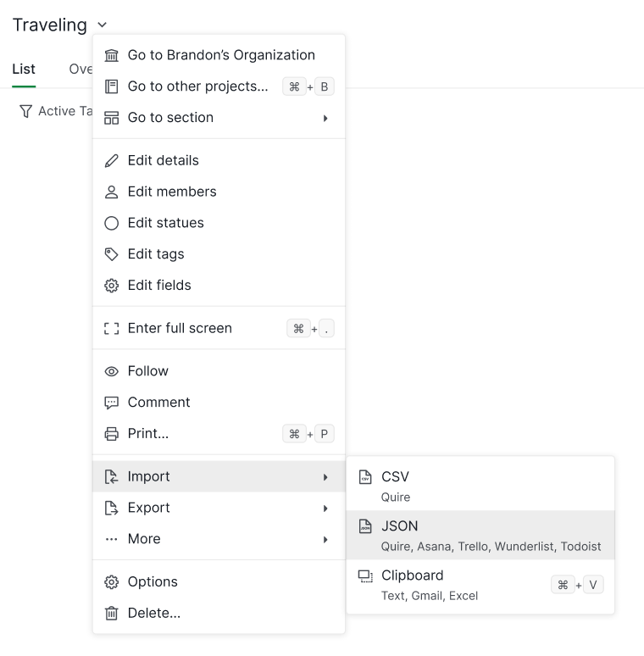Click the filter funnel icon near Active Tasks

click(x=26, y=111)
